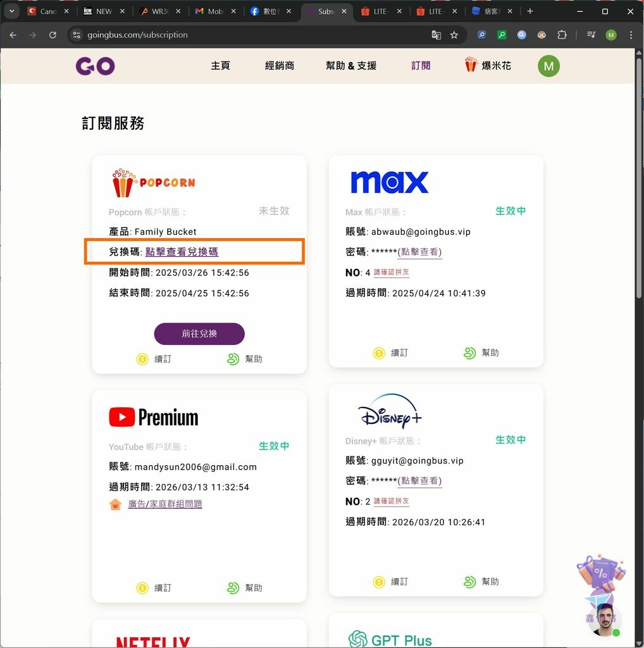Click the 訂閱服務 page heading
The width and height of the screenshot is (644, 648).
tap(113, 123)
